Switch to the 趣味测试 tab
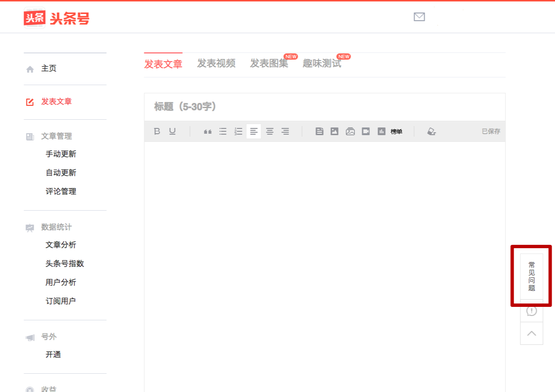The width and height of the screenshot is (555, 392). [x=322, y=63]
